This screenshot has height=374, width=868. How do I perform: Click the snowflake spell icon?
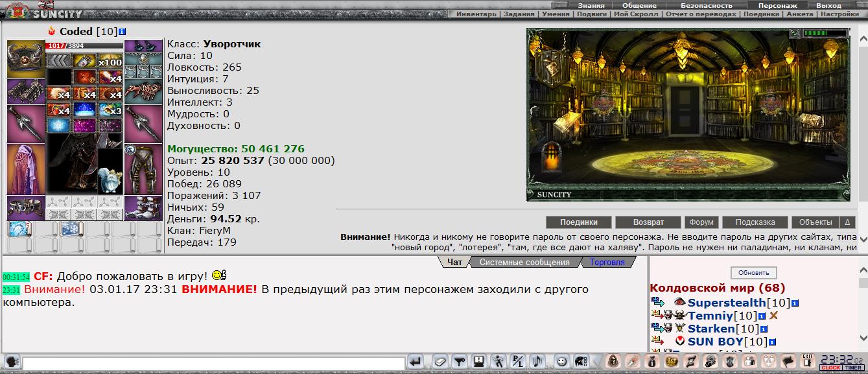(58, 124)
